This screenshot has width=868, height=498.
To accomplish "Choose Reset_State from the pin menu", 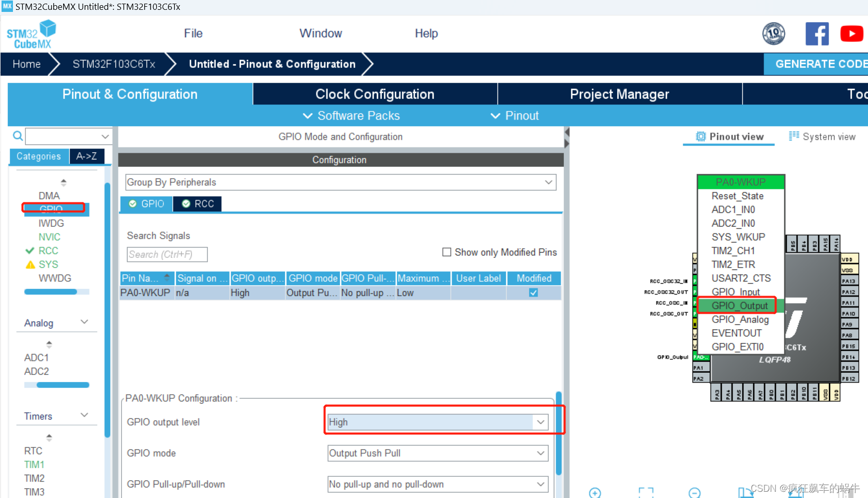I will click(x=737, y=196).
